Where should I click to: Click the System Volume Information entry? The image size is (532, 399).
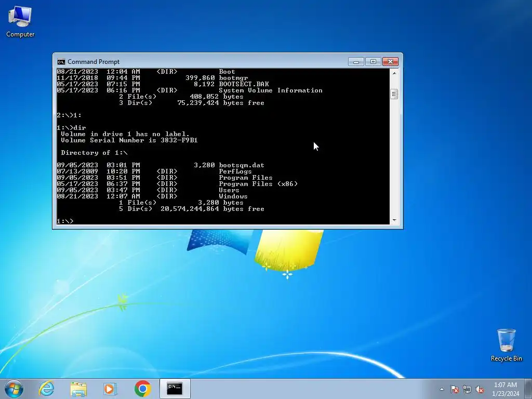click(x=270, y=90)
